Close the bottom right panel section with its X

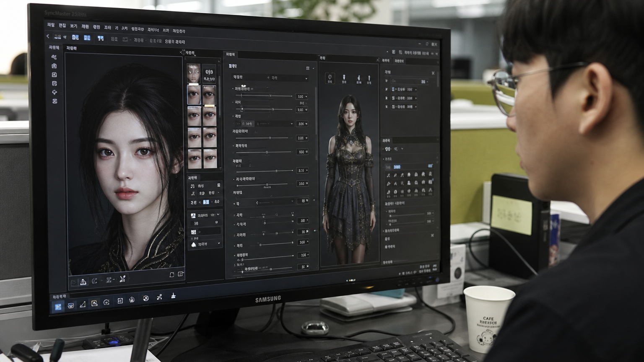point(432,235)
